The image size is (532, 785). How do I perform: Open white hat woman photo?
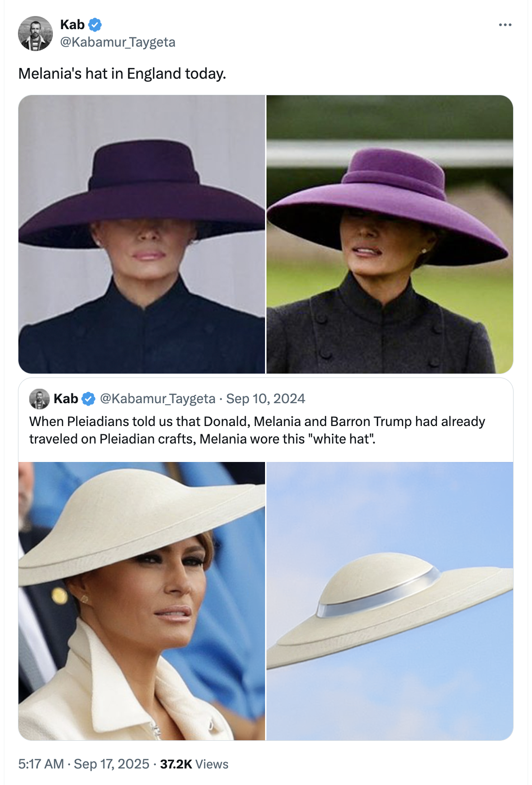click(142, 601)
